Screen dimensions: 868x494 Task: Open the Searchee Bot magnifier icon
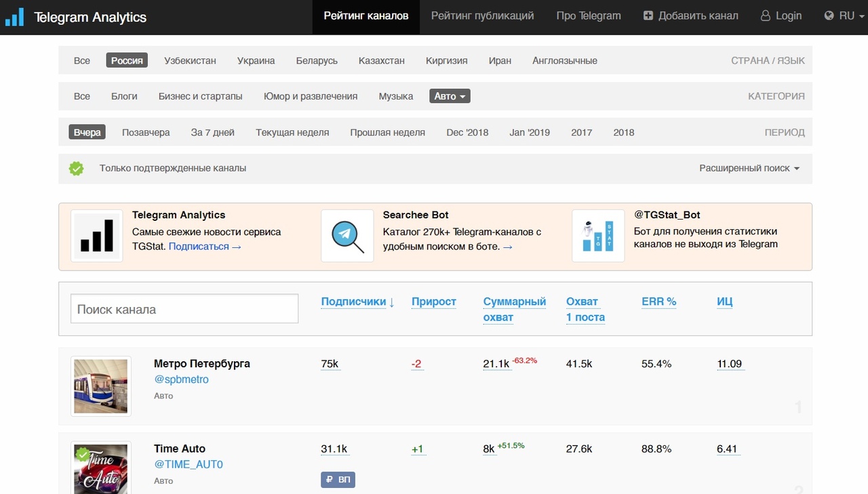347,236
